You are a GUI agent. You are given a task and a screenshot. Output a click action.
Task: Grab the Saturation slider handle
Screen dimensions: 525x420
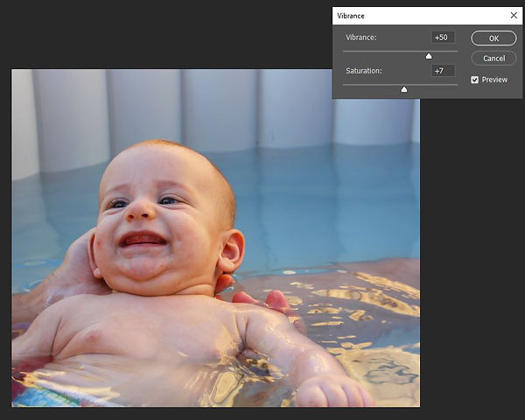coord(404,89)
